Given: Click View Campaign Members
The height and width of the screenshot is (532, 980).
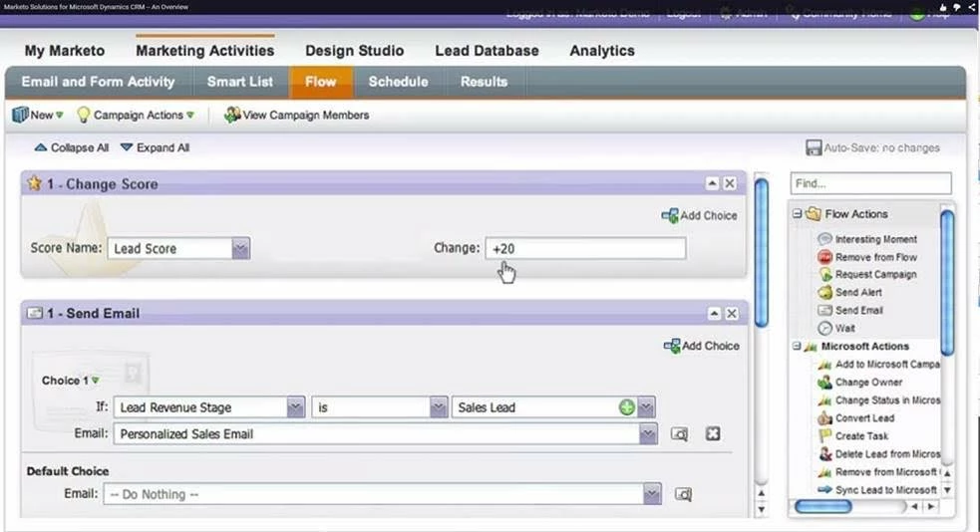Looking at the screenshot, I should point(297,115).
